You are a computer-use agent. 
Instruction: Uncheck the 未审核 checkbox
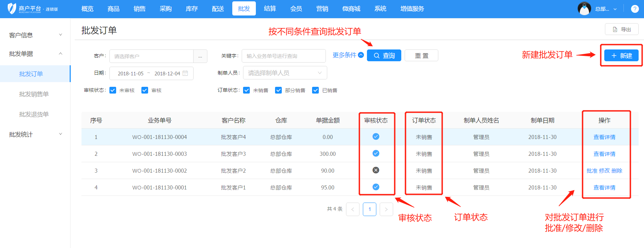tap(113, 90)
